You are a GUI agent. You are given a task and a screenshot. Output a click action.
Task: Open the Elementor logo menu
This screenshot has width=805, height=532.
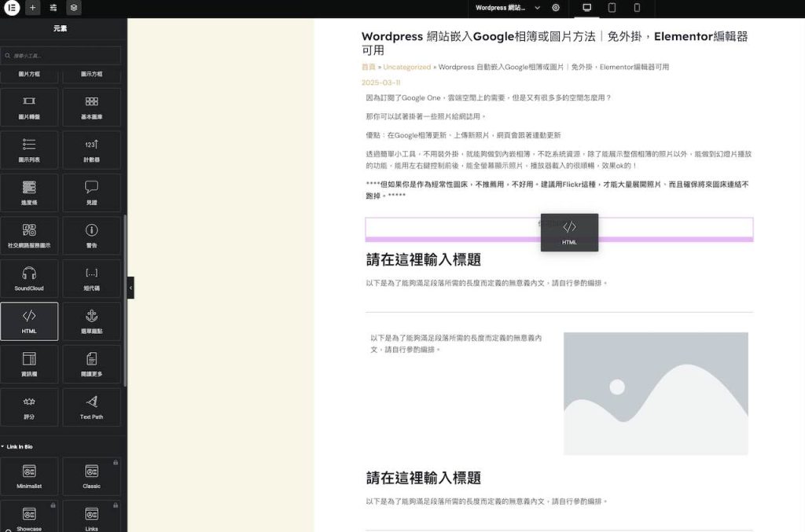pos(11,8)
